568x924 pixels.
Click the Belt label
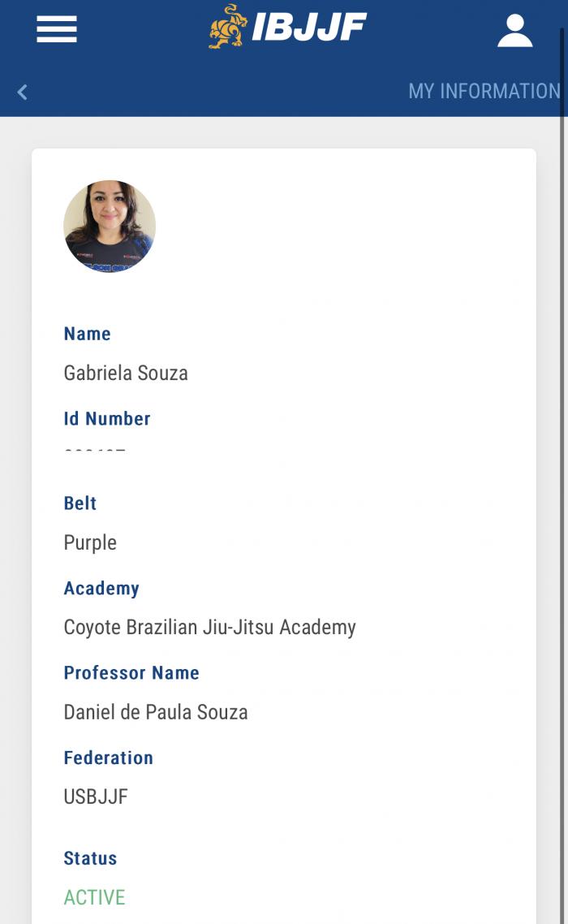tap(80, 503)
